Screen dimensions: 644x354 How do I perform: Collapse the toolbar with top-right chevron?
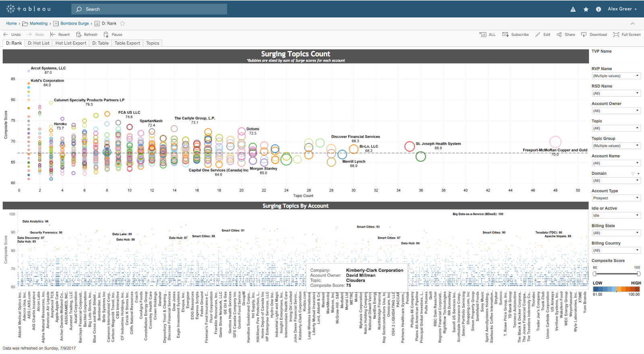click(x=633, y=23)
